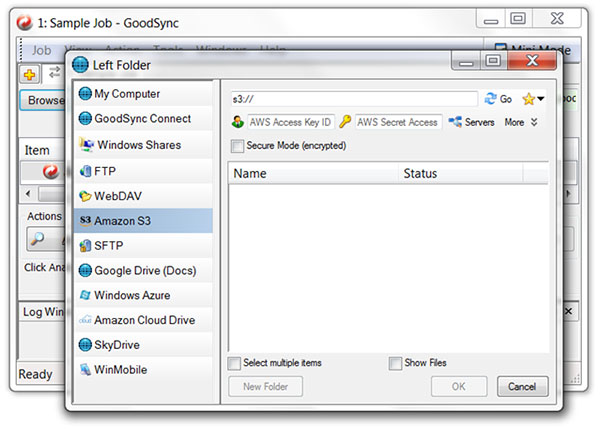Expand the More options chevron
Screen dimensions: 600x429
(x=534, y=122)
